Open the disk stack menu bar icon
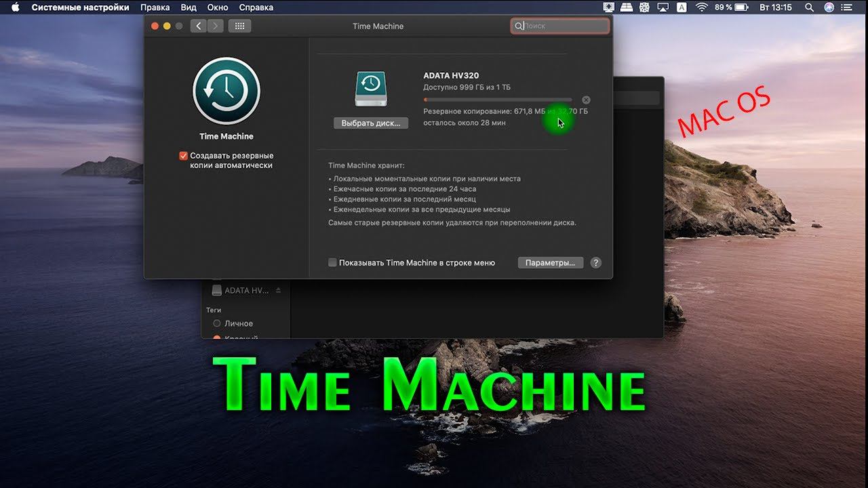Screen dimensions: 868x488 [x=627, y=7]
